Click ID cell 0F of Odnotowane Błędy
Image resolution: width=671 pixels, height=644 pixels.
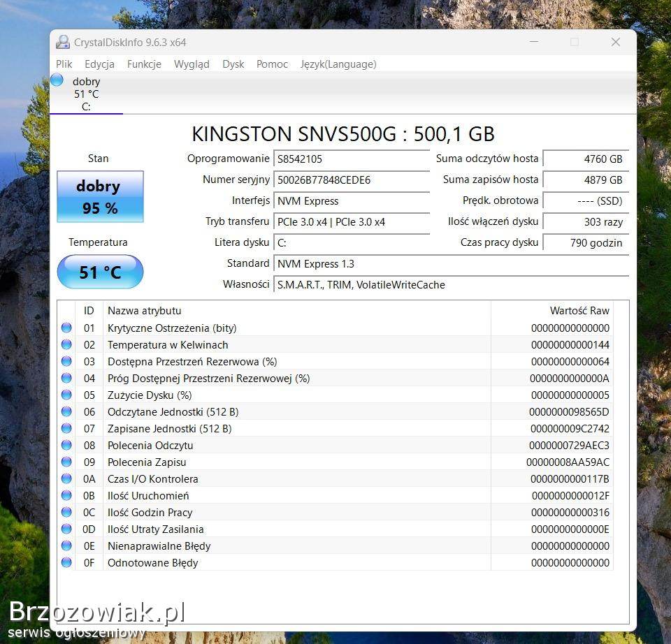[89, 563]
